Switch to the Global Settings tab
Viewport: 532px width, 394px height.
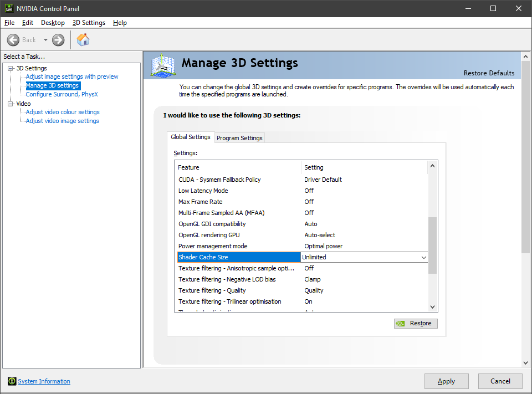pos(191,137)
